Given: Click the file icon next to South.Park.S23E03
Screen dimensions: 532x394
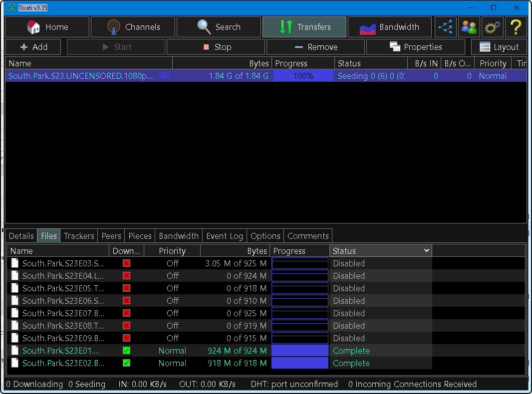Looking at the screenshot, I should (x=15, y=263).
